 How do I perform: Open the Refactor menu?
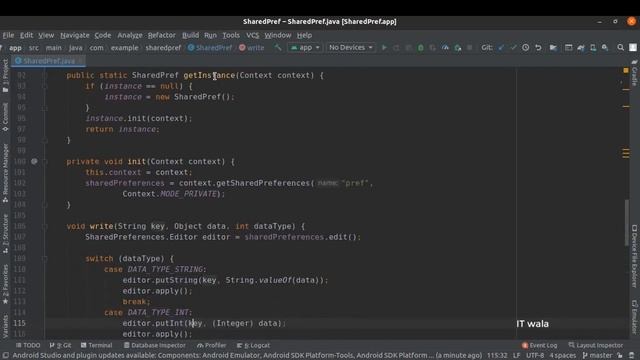pyautogui.click(x=162, y=36)
